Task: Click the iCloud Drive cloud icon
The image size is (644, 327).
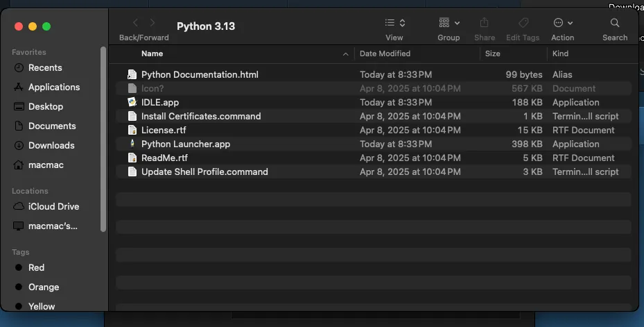Action: pos(19,206)
